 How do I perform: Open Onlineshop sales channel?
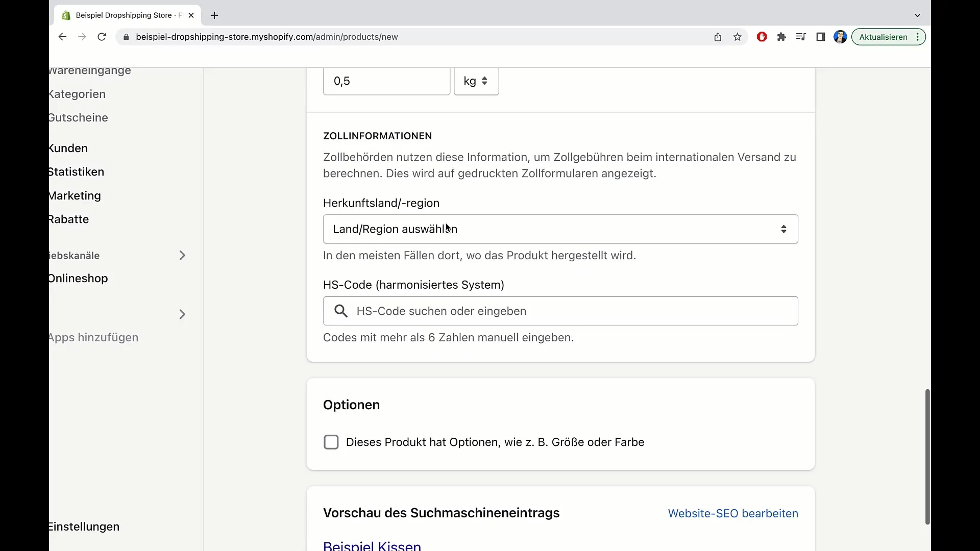point(79,278)
